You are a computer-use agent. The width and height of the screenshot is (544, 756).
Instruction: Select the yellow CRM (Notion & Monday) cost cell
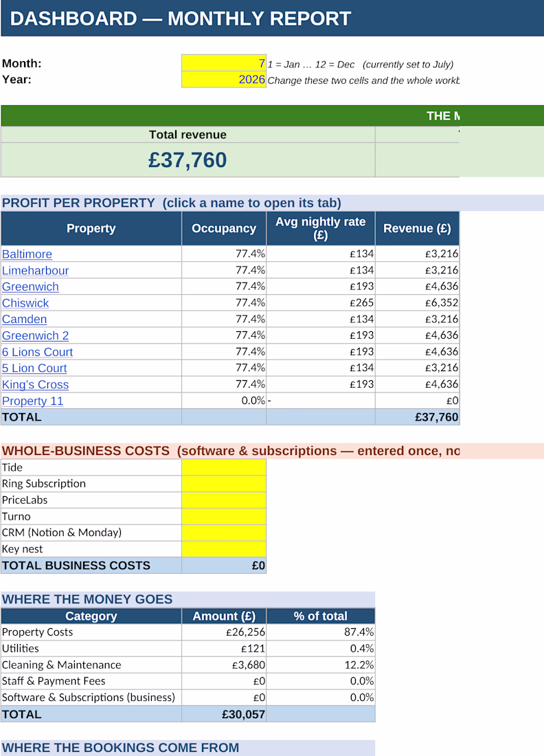223,533
